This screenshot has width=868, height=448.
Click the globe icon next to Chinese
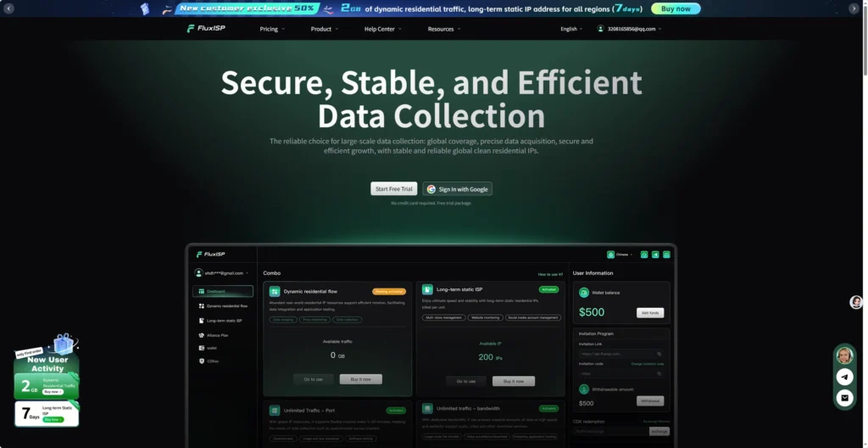point(610,255)
